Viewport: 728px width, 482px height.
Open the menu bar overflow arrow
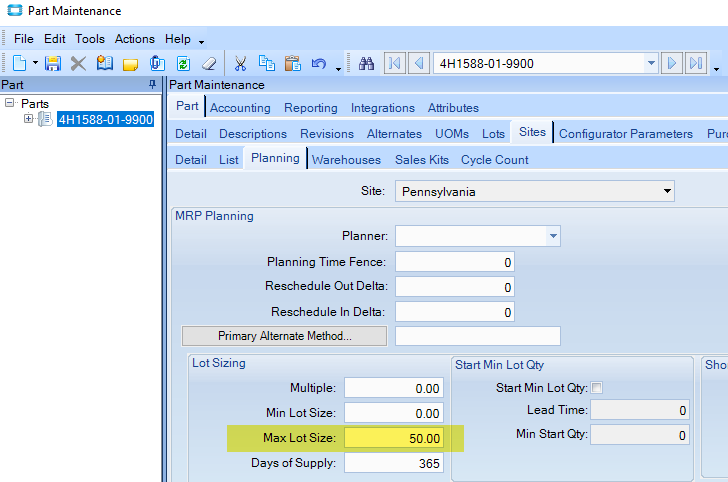(x=202, y=42)
